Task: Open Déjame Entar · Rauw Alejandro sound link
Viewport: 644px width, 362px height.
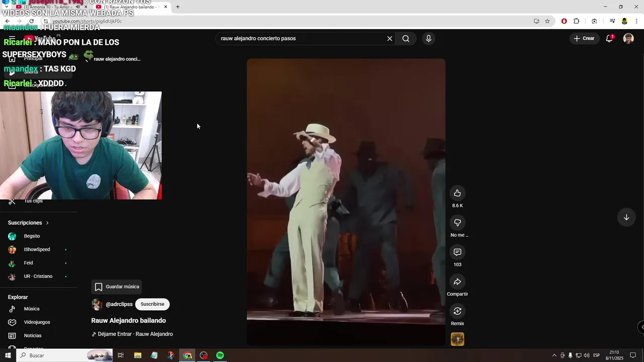Action: coord(132,334)
